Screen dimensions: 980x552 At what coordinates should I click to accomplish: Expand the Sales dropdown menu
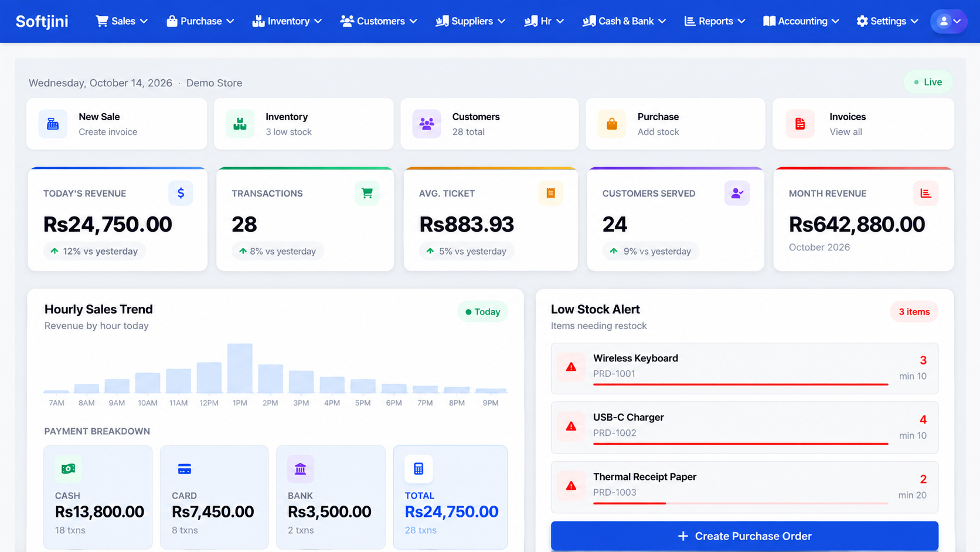(121, 21)
